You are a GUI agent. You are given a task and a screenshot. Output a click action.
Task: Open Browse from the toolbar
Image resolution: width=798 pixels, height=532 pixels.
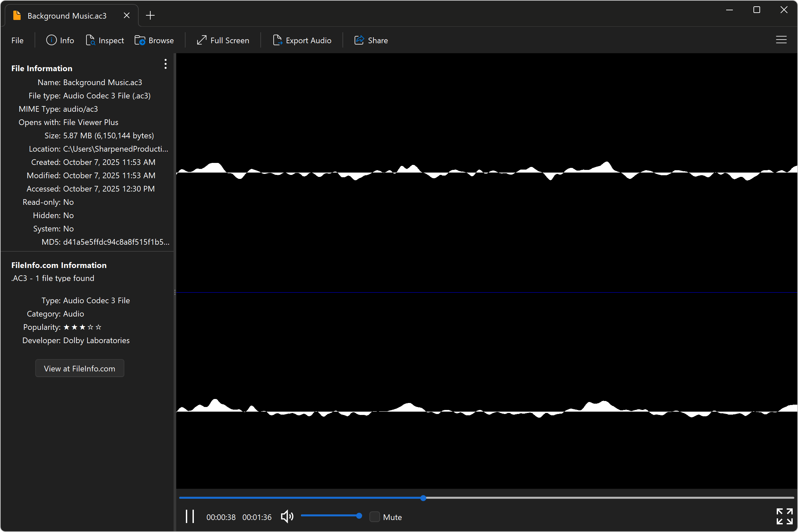coord(154,40)
